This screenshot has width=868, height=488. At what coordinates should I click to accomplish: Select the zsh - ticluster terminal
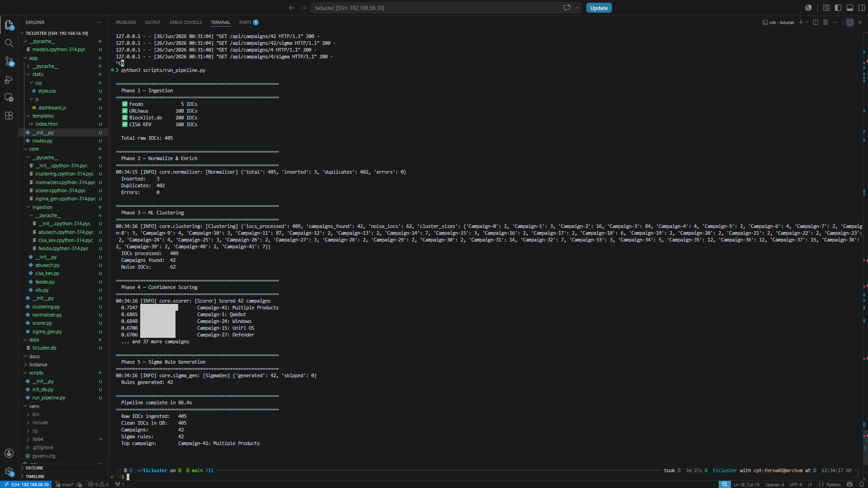coord(778,22)
